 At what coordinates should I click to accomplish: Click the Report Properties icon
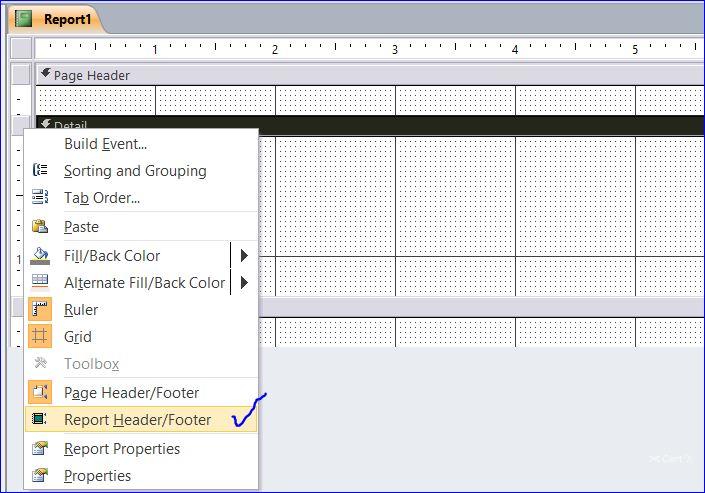click(x=40, y=449)
